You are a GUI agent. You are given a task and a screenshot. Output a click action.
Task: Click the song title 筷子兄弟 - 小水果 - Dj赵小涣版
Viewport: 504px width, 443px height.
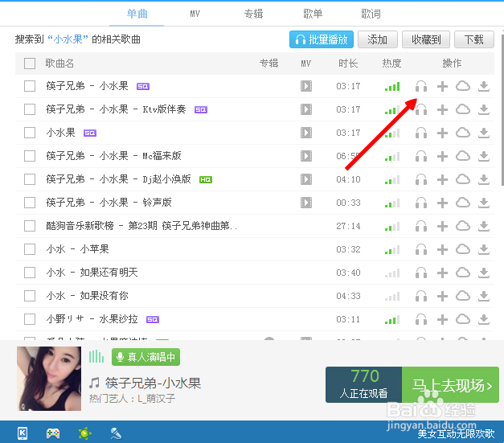[118, 179]
